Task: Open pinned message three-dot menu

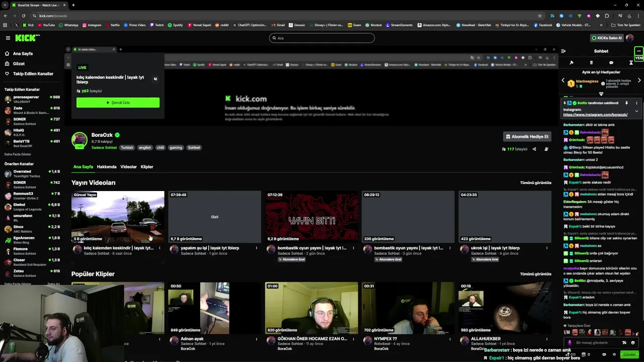Action: [x=636, y=103]
